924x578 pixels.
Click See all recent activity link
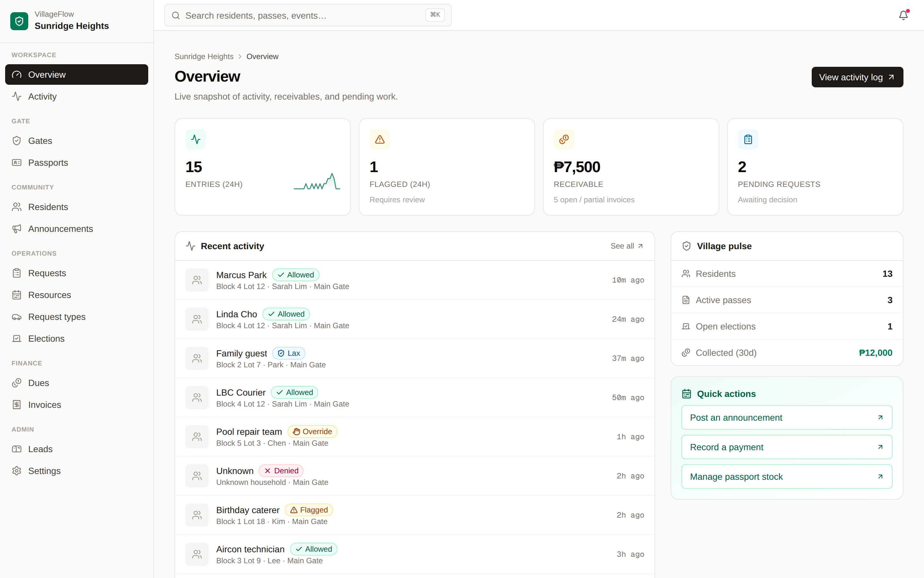(627, 246)
